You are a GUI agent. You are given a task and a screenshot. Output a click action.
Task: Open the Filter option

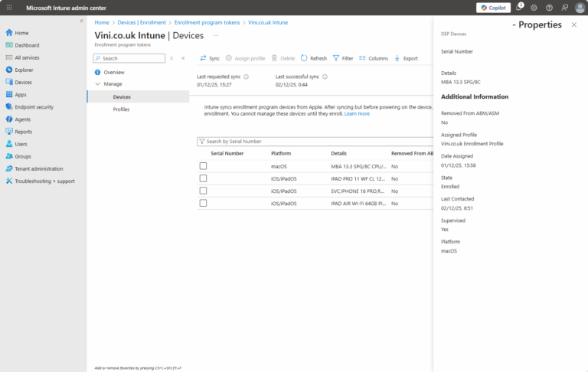pyautogui.click(x=343, y=58)
